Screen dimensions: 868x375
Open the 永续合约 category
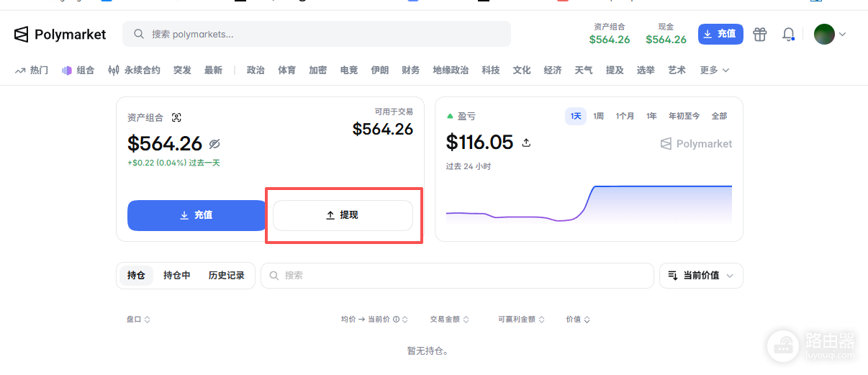[134, 71]
